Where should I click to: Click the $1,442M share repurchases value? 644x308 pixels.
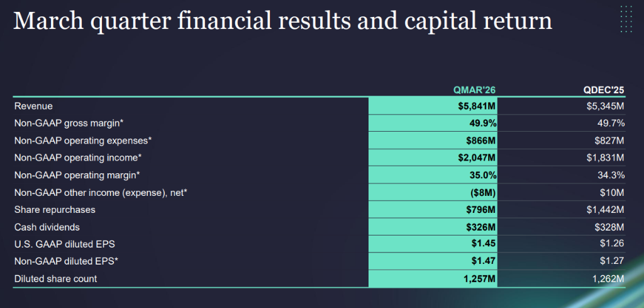[604, 209]
